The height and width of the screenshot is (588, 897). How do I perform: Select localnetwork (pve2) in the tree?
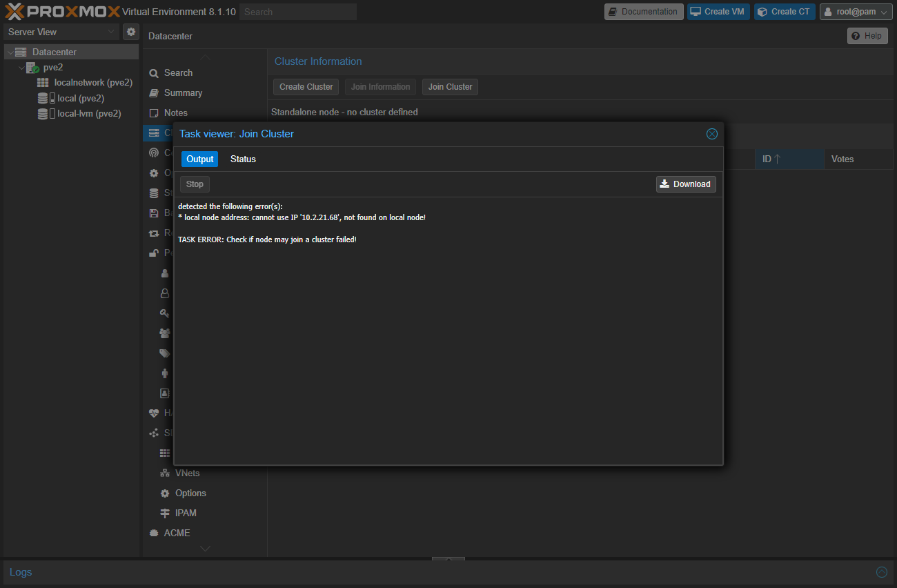point(93,83)
